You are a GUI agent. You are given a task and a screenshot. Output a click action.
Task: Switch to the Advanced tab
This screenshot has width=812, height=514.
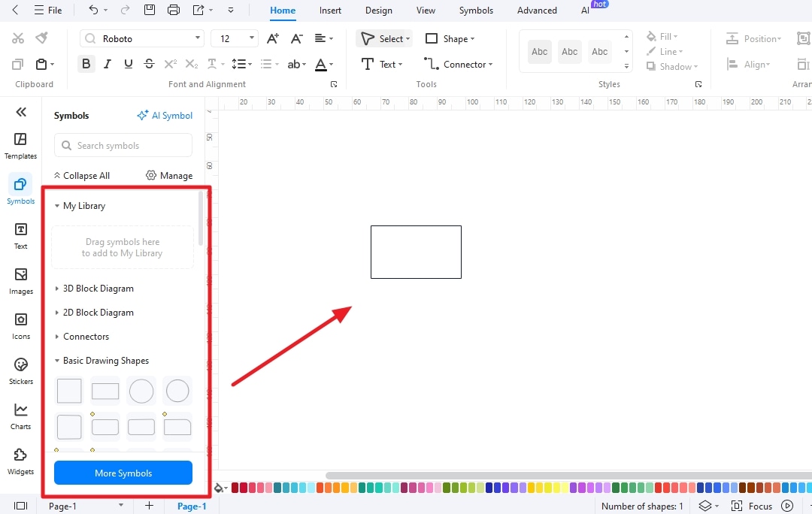click(537, 11)
